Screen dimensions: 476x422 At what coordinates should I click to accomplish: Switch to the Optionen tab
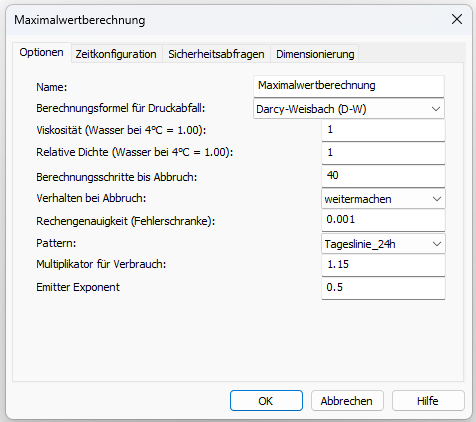point(42,52)
